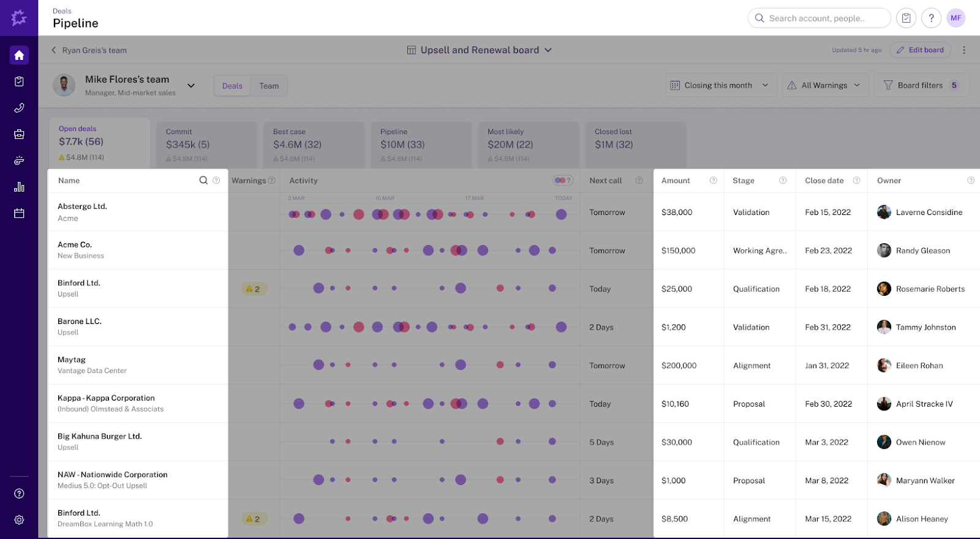Click the Home icon in sidebar
The width and height of the screenshot is (980, 539).
coord(19,55)
